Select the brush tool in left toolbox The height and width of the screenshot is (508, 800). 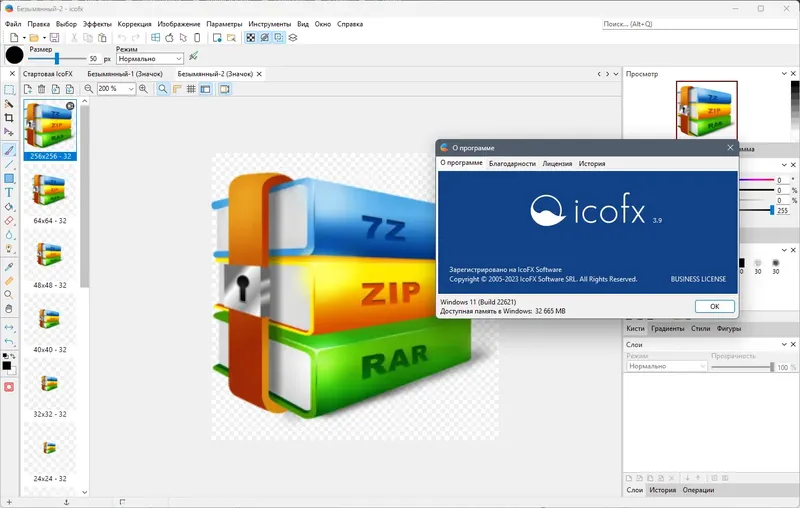click(x=9, y=150)
